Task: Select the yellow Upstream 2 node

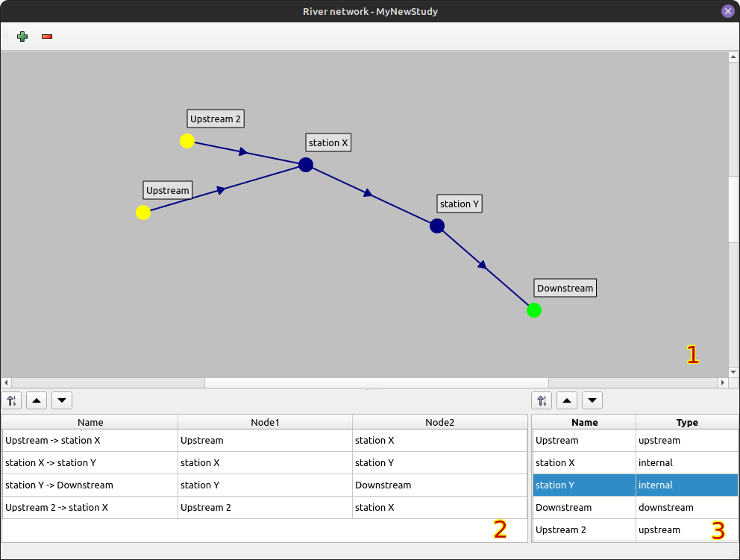Action: pos(187,141)
